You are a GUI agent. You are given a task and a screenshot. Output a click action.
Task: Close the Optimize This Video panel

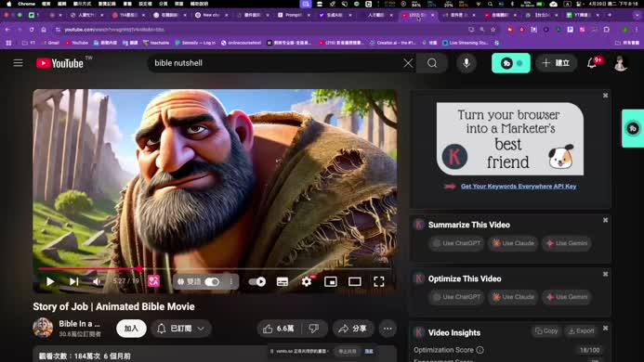[605, 274]
